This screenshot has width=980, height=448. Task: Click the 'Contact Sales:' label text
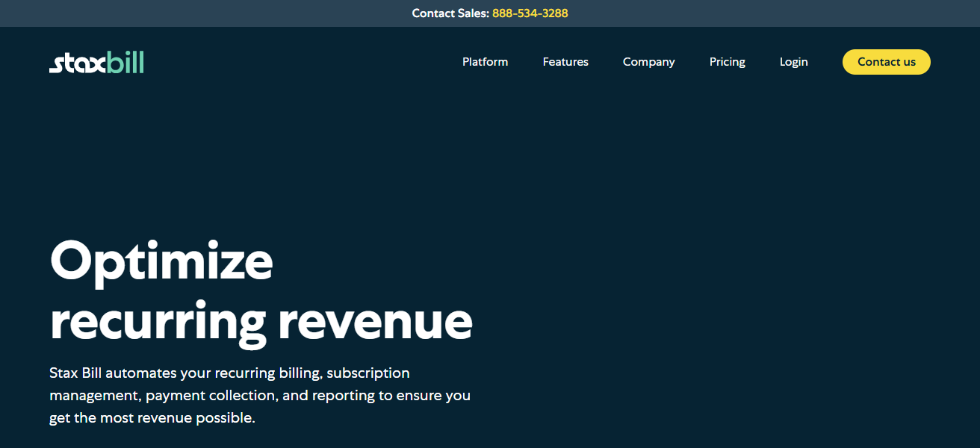(450, 13)
